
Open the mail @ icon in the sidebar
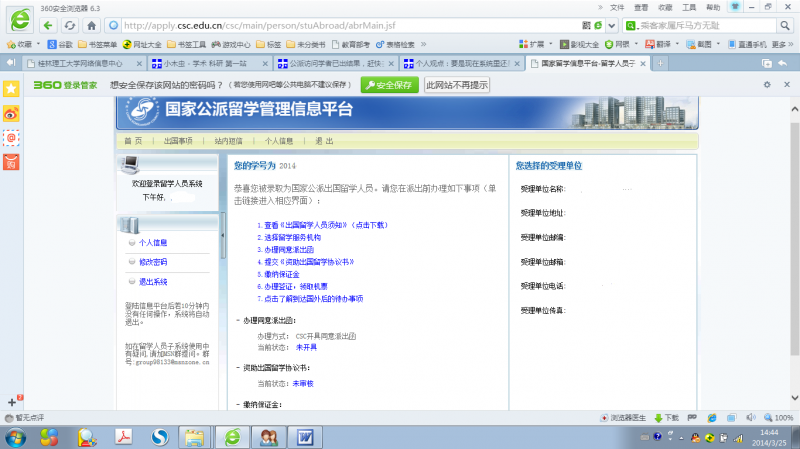click(11, 138)
